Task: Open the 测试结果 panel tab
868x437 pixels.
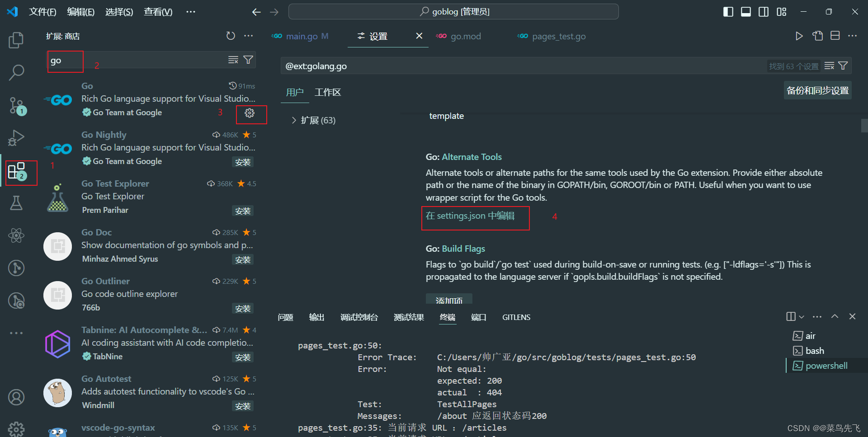Action: tap(409, 317)
